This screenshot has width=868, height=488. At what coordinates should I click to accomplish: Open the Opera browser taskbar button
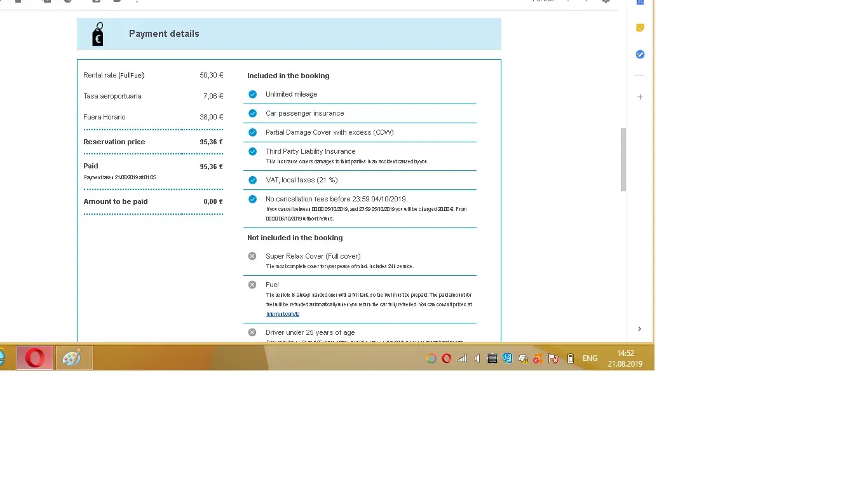[x=34, y=358]
